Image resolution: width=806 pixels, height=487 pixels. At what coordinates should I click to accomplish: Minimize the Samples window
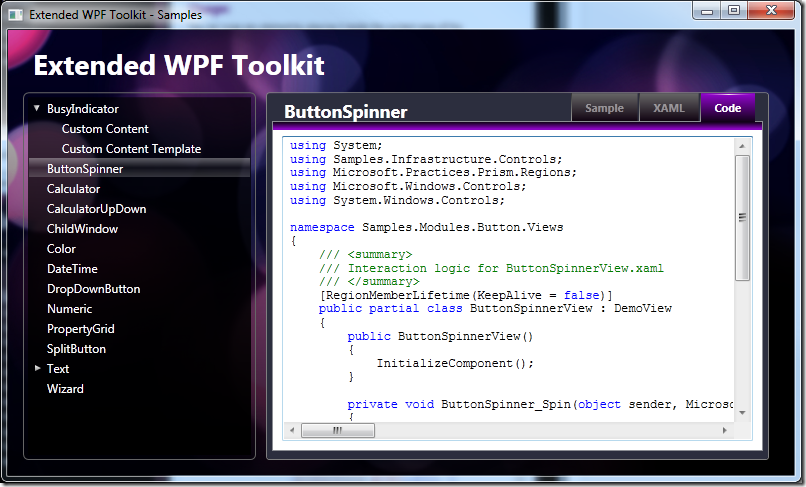(x=707, y=10)
